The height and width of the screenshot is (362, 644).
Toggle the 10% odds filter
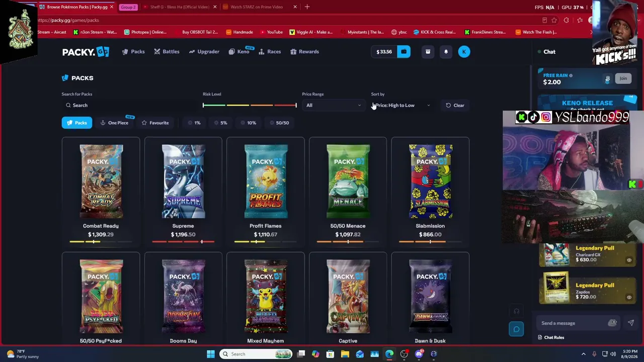pos(248,123)
